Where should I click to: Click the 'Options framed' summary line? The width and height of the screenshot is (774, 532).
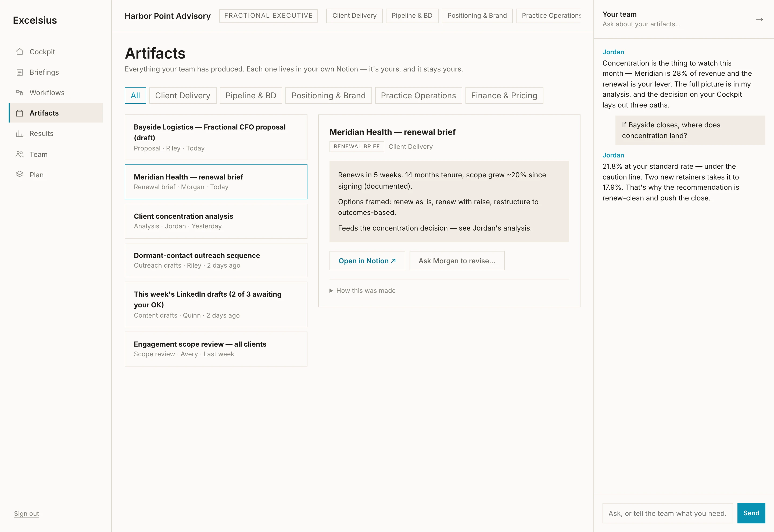click(x=438, y=207)
